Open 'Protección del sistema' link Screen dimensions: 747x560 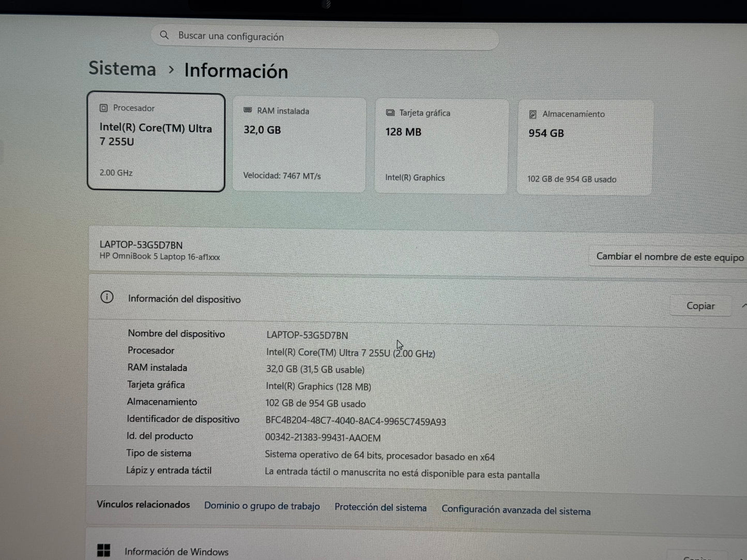point(380,507)
